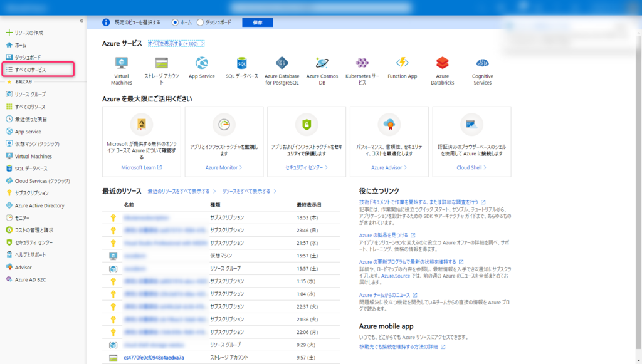Screen dimensions: 642x364
Task: Follow the Azure Advisor link
Action: pos(389,168)
